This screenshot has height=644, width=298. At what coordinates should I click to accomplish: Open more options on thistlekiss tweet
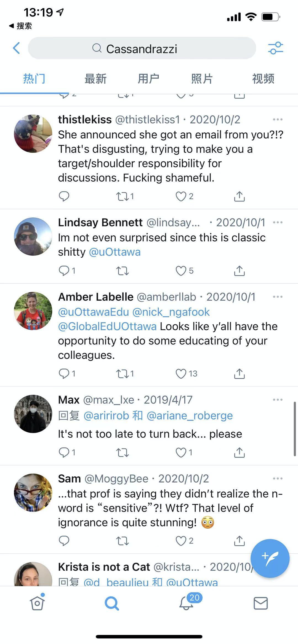pos(277,120)
